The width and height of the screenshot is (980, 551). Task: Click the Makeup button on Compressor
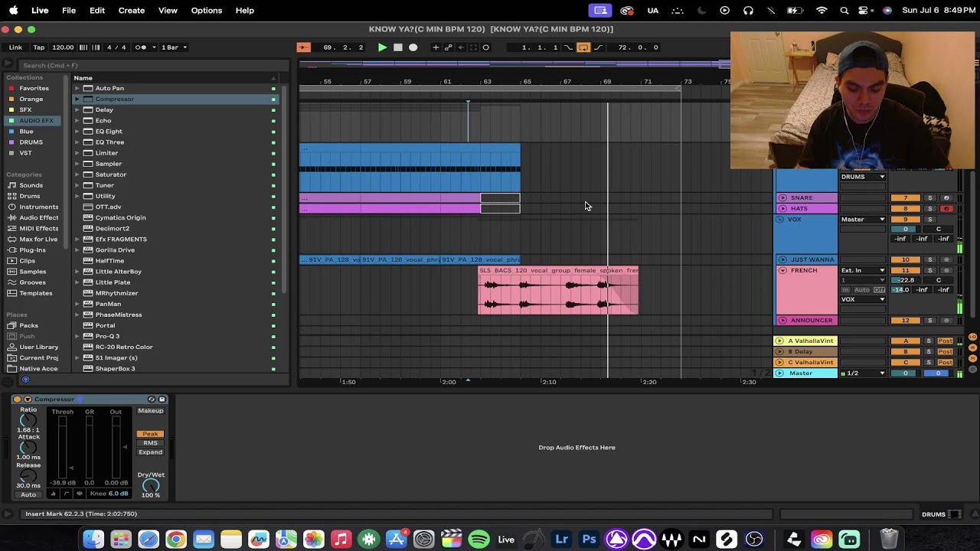[150, 411]
